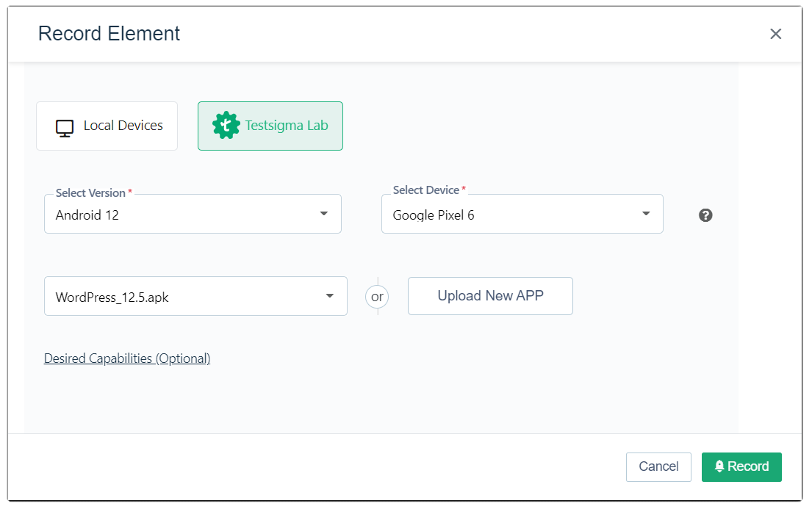Click the Google Pixel 6 device value

[x=434, y=215]
